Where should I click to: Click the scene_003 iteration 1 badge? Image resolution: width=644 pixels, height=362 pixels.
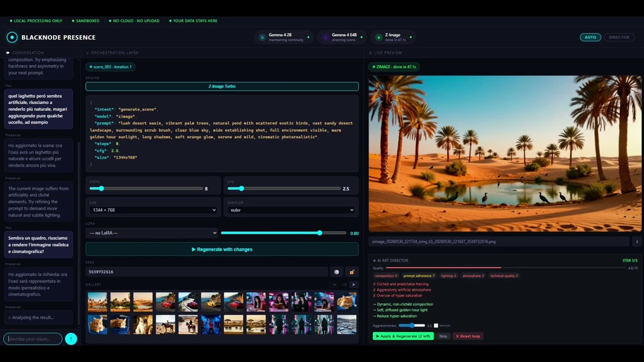[x=111, y=67]
